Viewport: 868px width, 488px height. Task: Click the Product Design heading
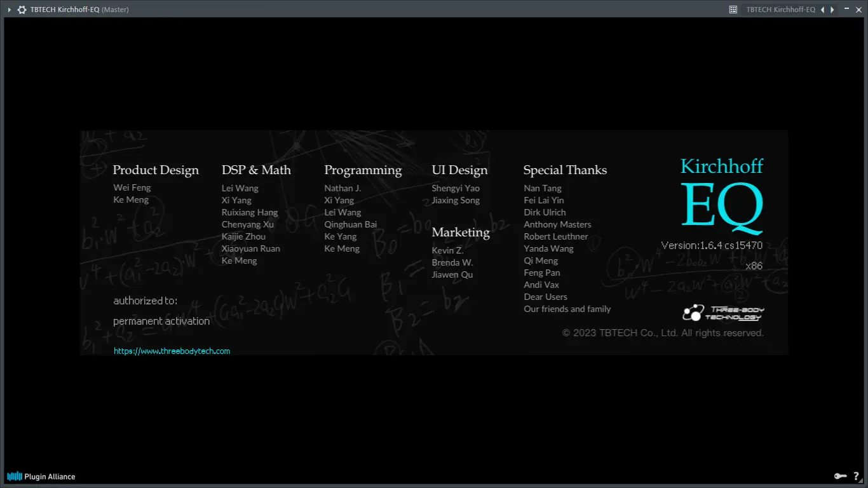156,170
